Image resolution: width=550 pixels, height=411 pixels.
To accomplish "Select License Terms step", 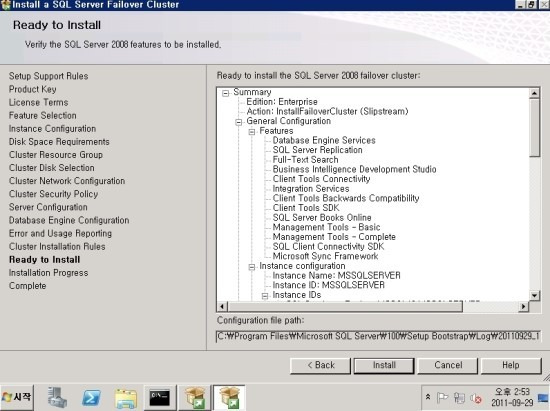I will pyautogui.click(x=39, y=102).
